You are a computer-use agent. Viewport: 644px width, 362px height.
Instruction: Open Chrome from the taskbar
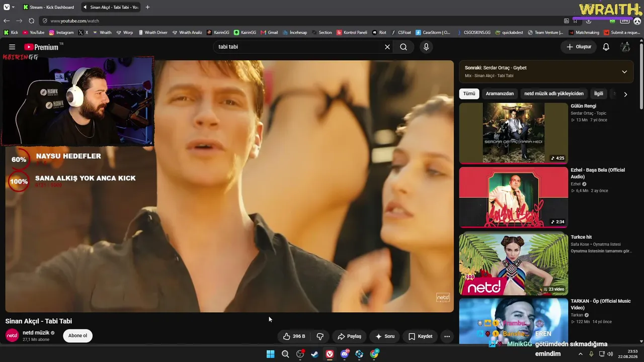[x=374, y=354]
